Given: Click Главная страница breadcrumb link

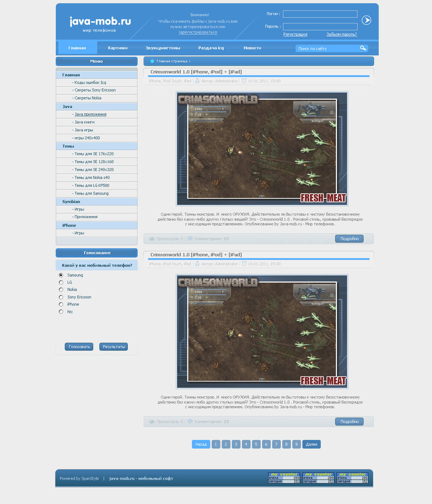Looking at the screenshot, I should click(172, 61).
